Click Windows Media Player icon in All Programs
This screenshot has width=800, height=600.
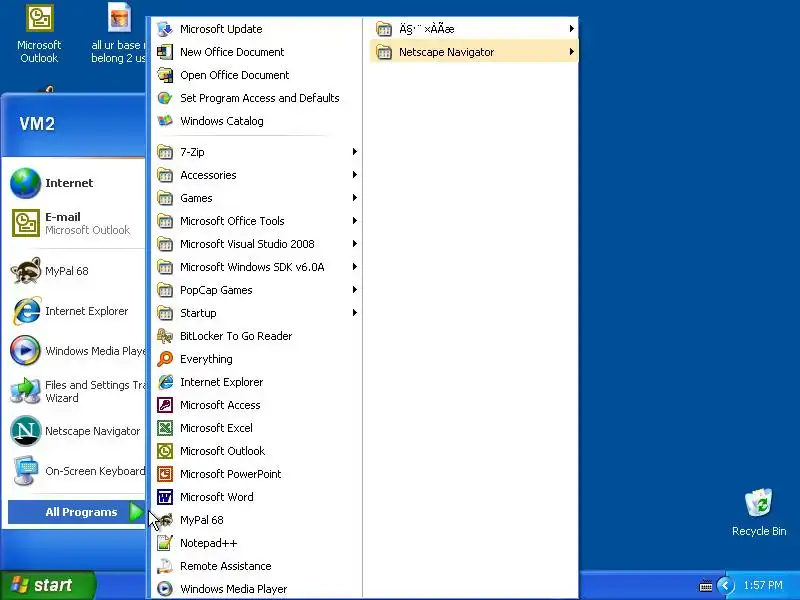pos(165,589)
